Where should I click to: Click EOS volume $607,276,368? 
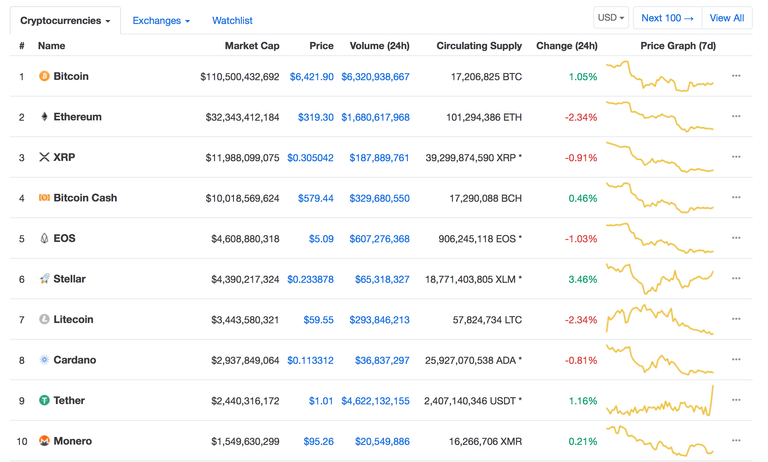tap(379, 239)
